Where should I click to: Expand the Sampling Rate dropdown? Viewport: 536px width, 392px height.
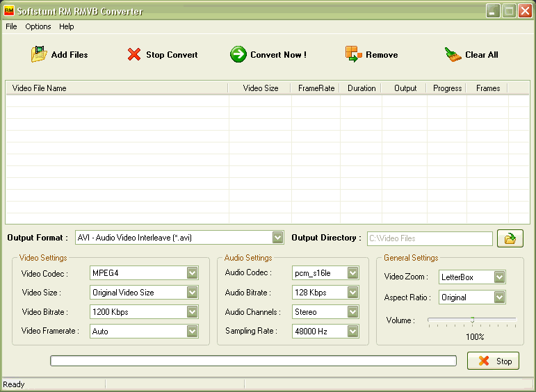pos(352,331)
